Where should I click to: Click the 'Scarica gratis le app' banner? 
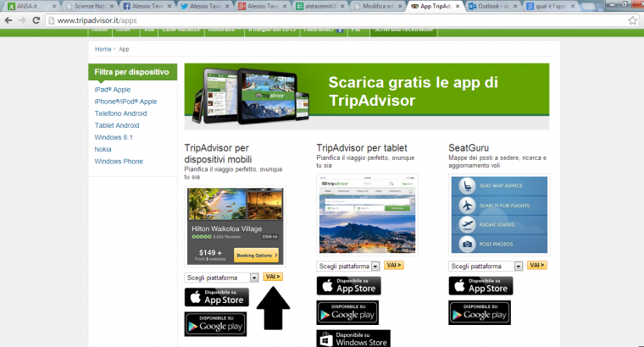(x=367, y=96)
